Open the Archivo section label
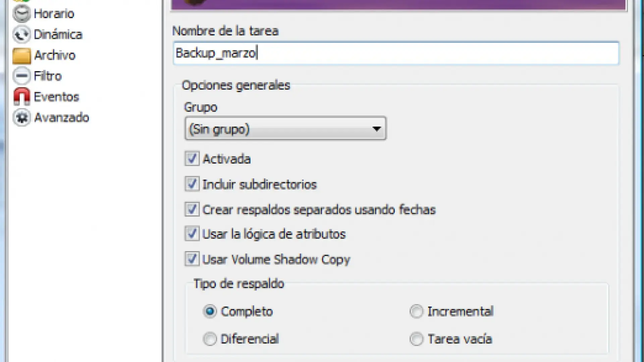The height and width of the screenshot is (362, 644). pyautogui.click(x=55, y=55)
